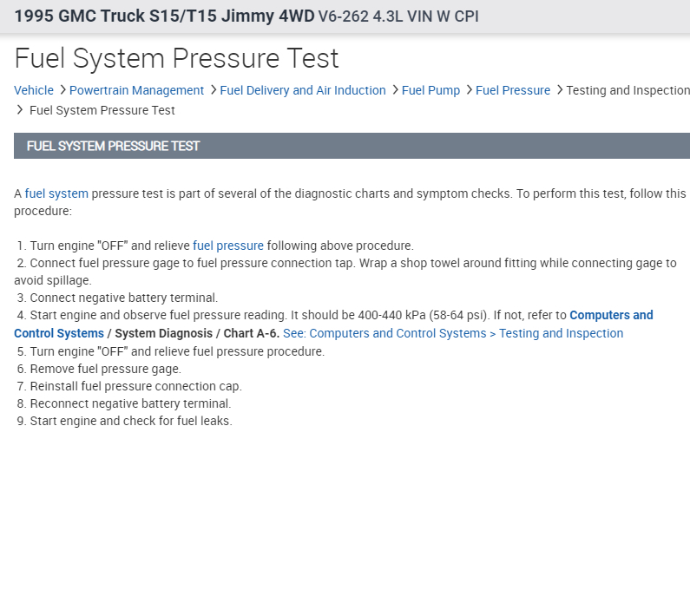
Task: Click step 9 'Start engine and check for fuel leaks.'
Action: pos(131,421)
